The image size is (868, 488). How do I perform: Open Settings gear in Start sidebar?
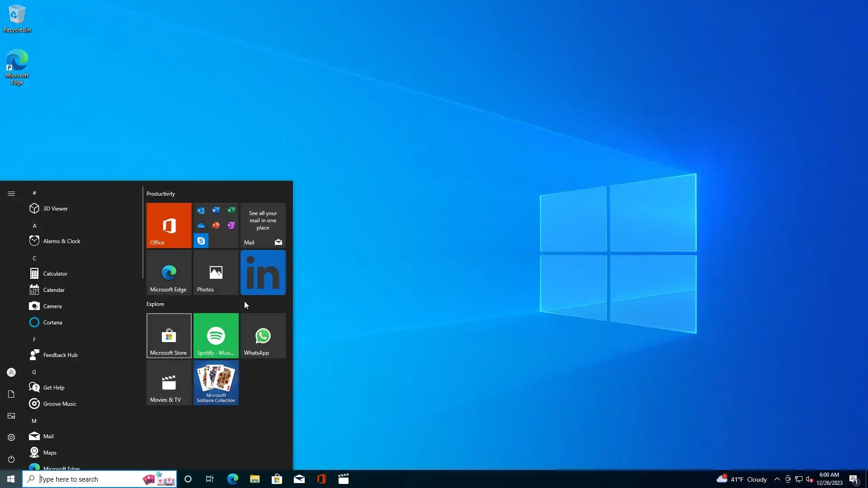[11, 437]
